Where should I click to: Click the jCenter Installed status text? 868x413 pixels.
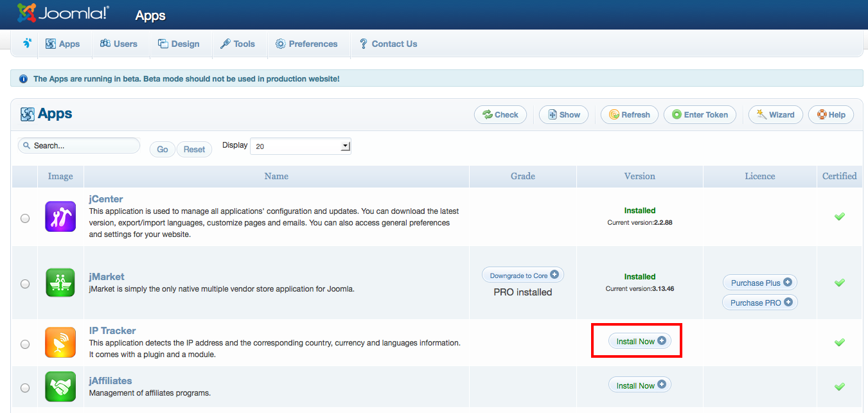point(640,211)
